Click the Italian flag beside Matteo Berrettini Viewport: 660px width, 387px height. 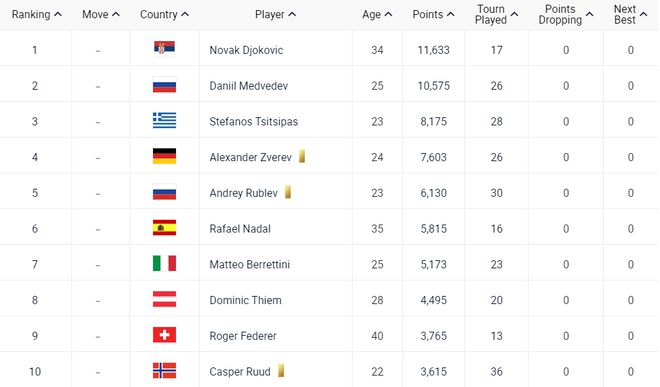[x=164, y=264]
